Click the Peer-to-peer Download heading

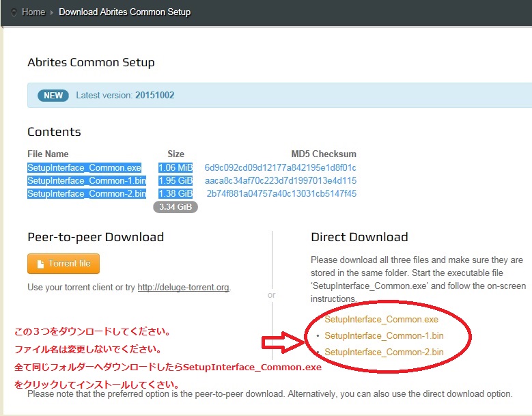96,237
